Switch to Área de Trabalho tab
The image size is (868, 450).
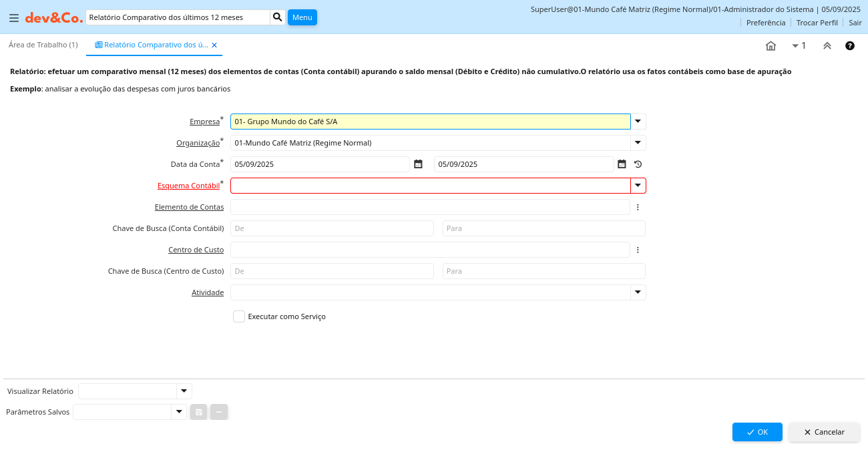click(43, 45)
